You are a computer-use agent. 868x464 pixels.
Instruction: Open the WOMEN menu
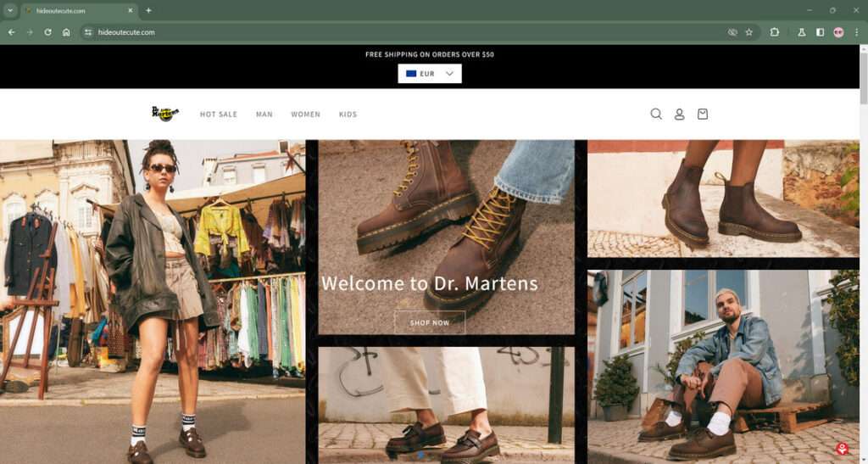tap(305, 114)
